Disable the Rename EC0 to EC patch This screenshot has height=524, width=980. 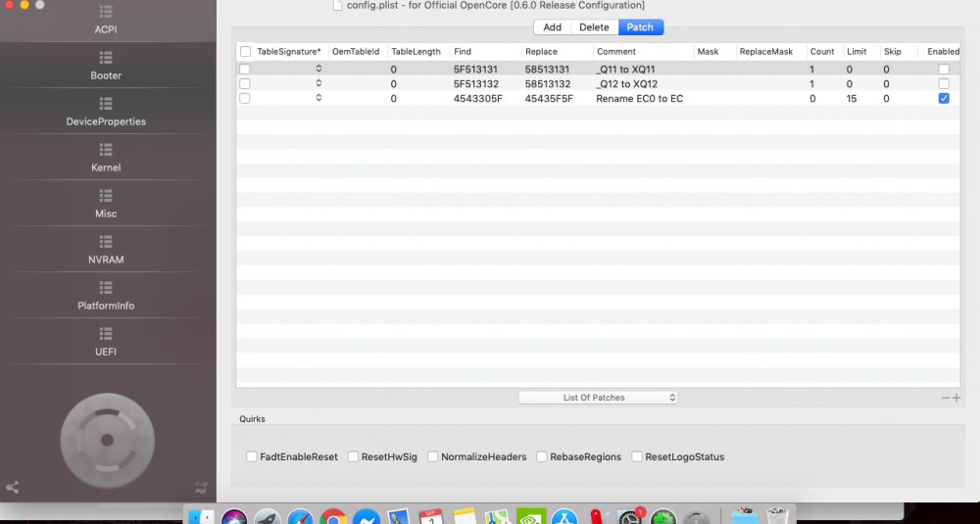[943, 99]
